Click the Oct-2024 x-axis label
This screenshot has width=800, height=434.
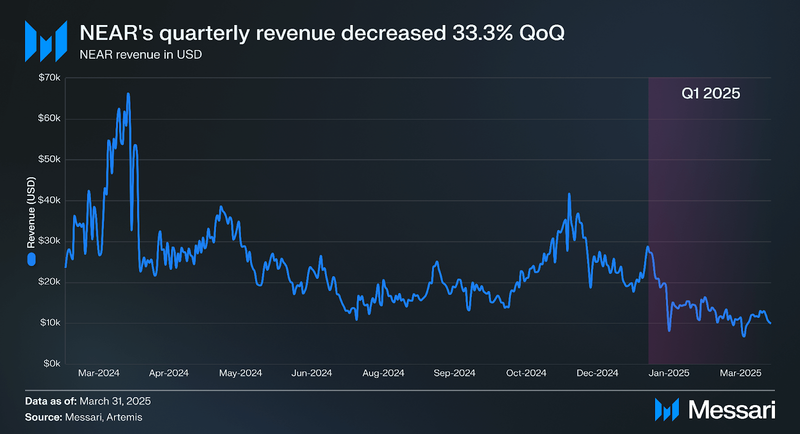(x=526, y=373)
